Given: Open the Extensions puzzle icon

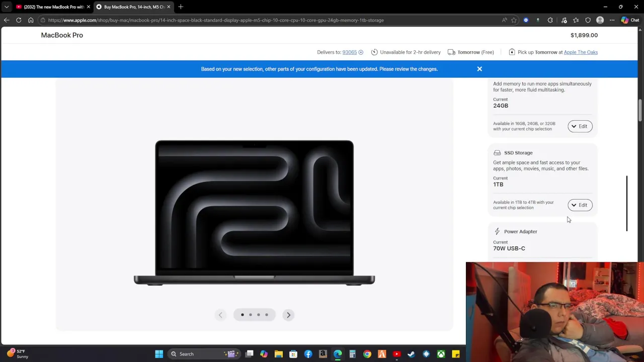Looking at the screenshot, I should click(x=550, y=20).
